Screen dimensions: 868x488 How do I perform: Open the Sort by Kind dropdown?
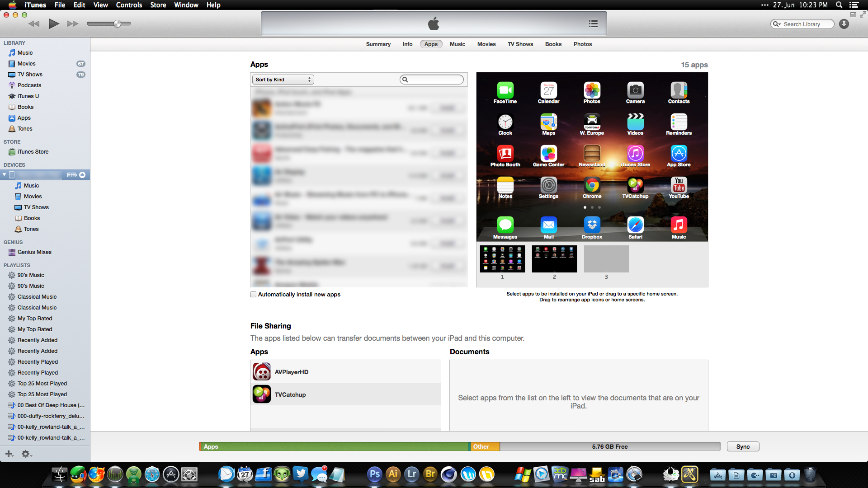tap(283, 80)
